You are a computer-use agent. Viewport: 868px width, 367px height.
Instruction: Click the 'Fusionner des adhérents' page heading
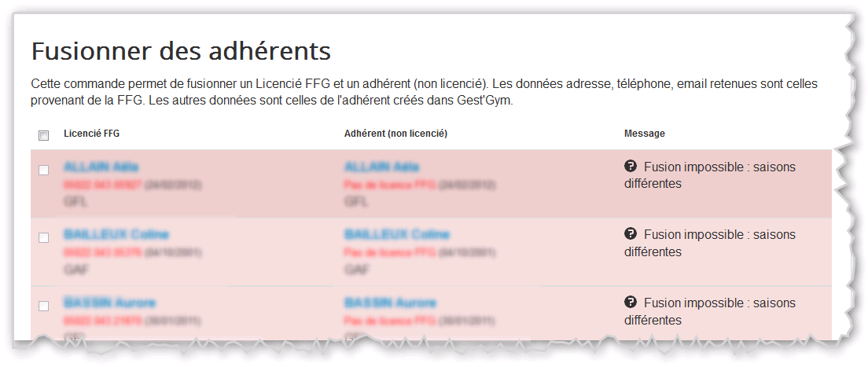(181, 51)
